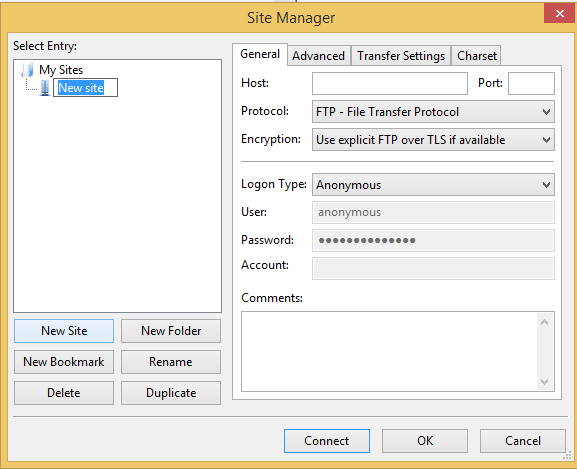
Task: Click the New Bookmark button
Action: pyautogui.click(x=64, y=362)
